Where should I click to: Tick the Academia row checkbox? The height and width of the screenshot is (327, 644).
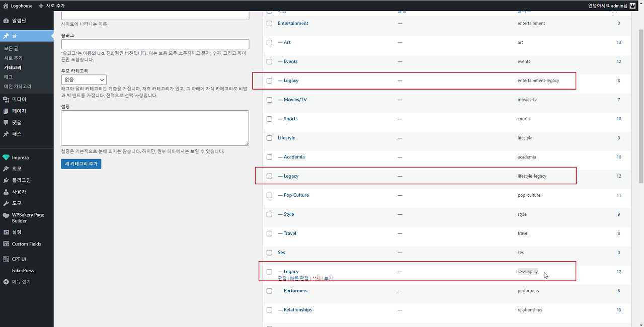269,157
